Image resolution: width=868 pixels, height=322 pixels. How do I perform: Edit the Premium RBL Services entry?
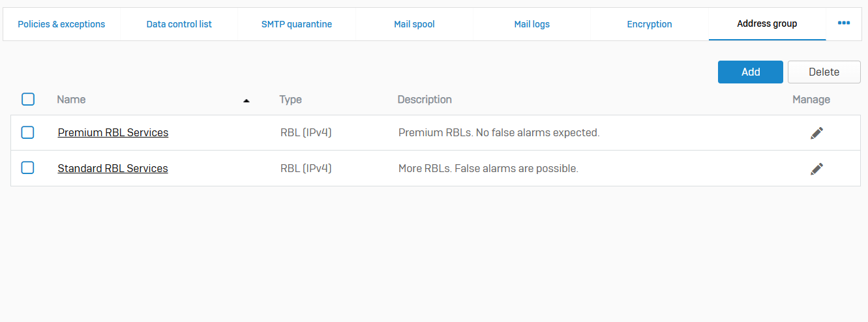pos(816,133)
